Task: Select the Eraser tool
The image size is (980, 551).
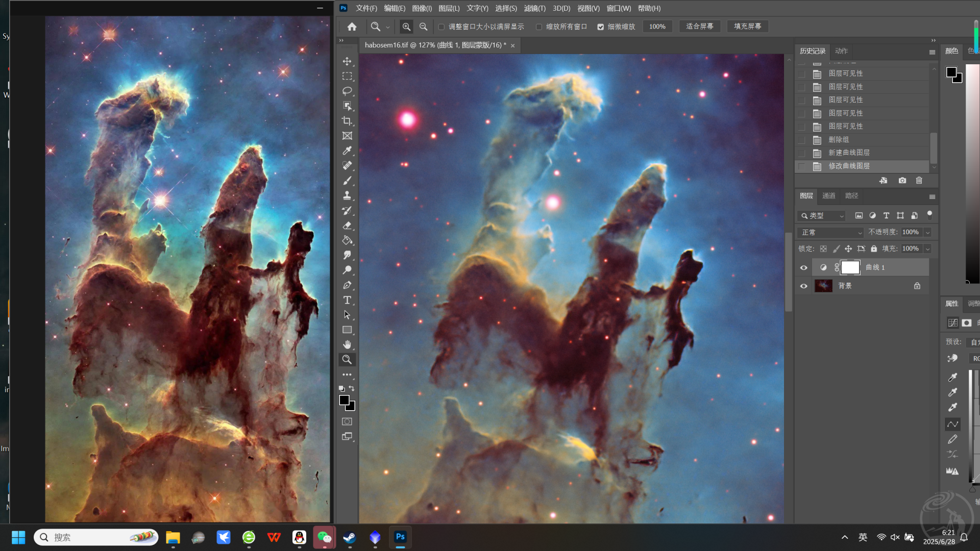Action: pos(347,225)
